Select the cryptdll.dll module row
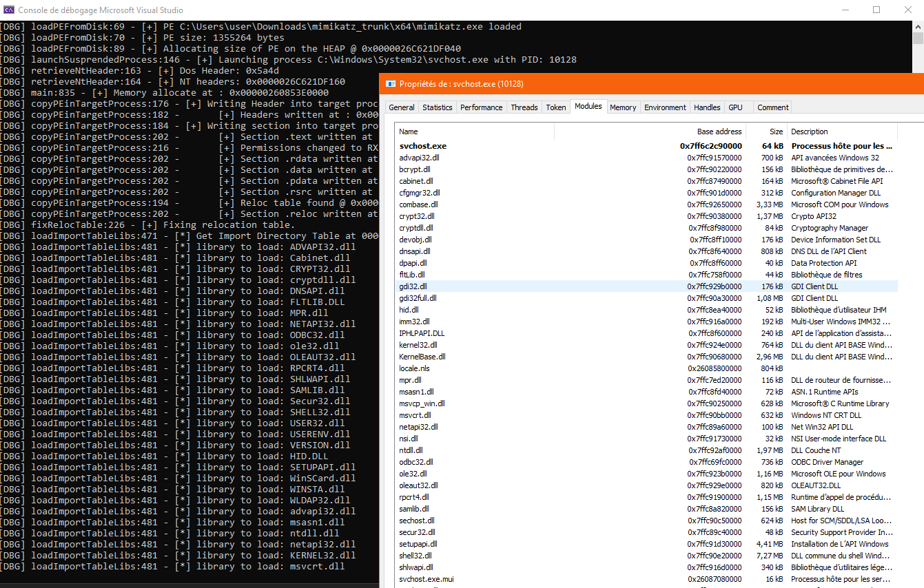The image size is (924, 588). pos(646,228)
